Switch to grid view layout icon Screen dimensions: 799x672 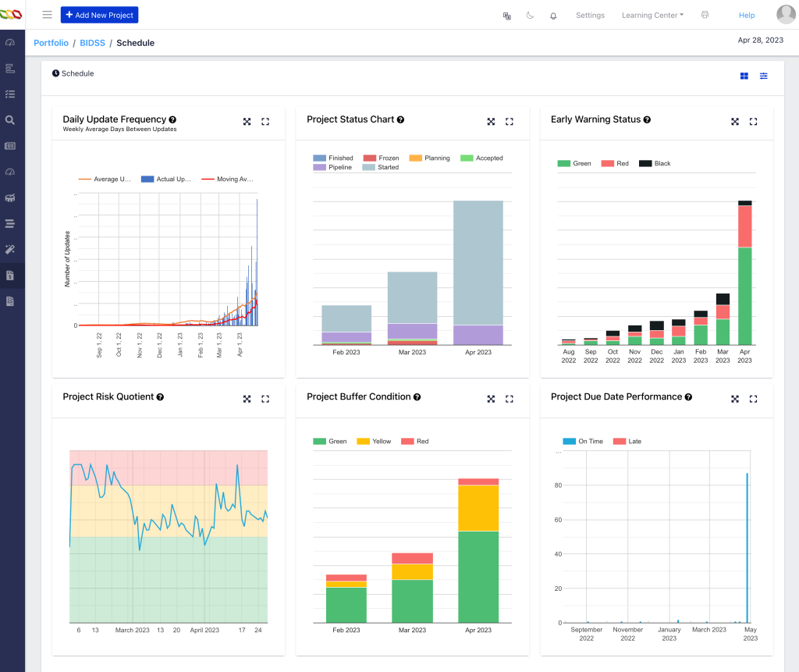[744, 76]
